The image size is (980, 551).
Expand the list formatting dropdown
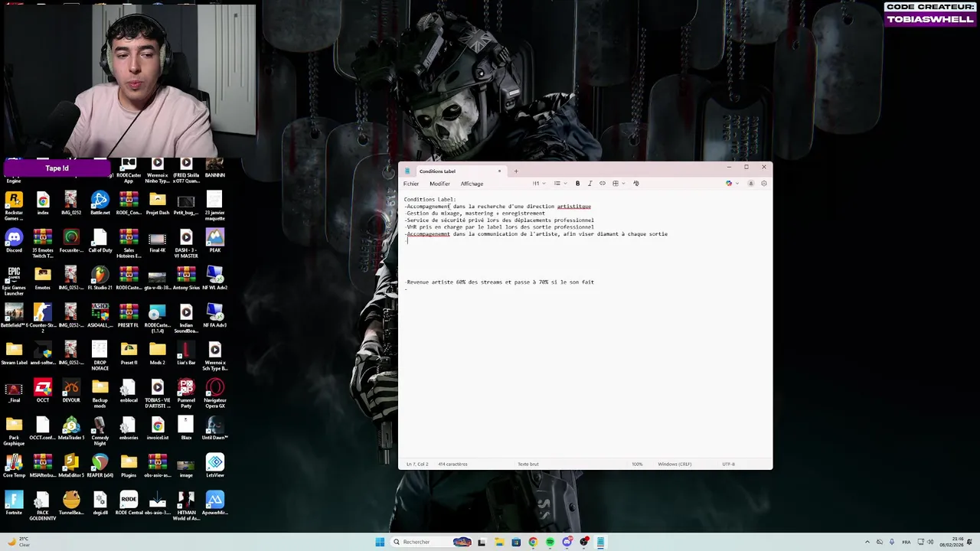559,184
